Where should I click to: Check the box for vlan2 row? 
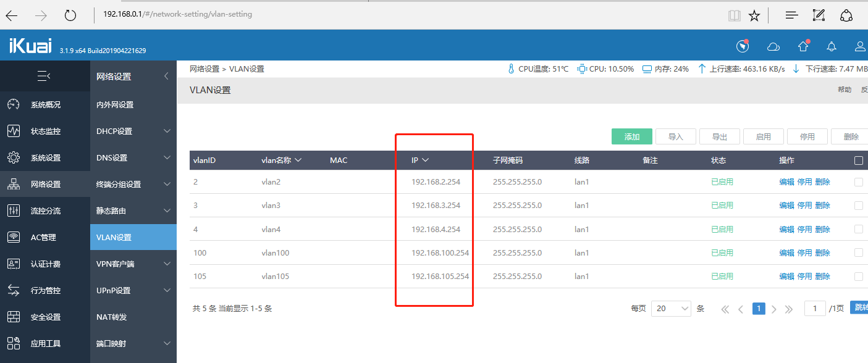(x=859, y=181)
